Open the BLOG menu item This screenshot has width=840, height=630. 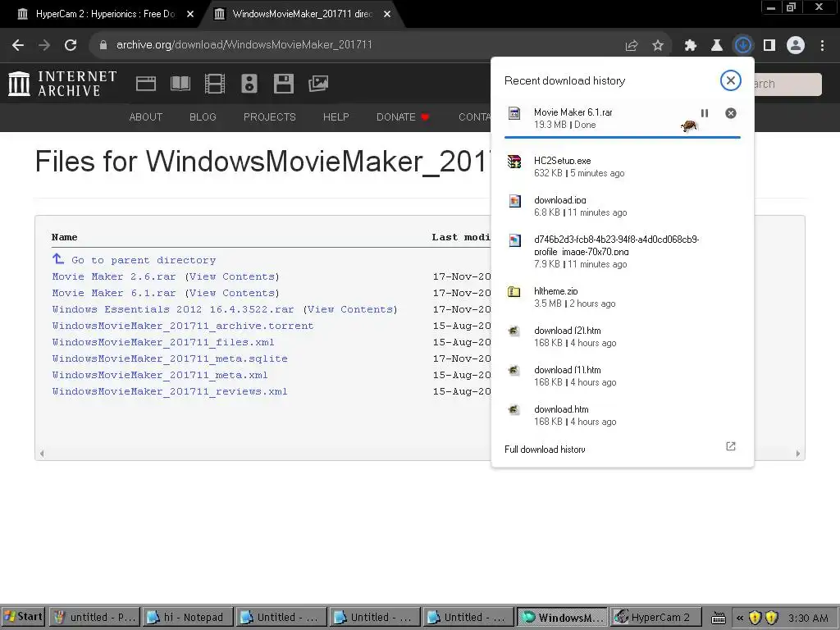coord(203,116)
